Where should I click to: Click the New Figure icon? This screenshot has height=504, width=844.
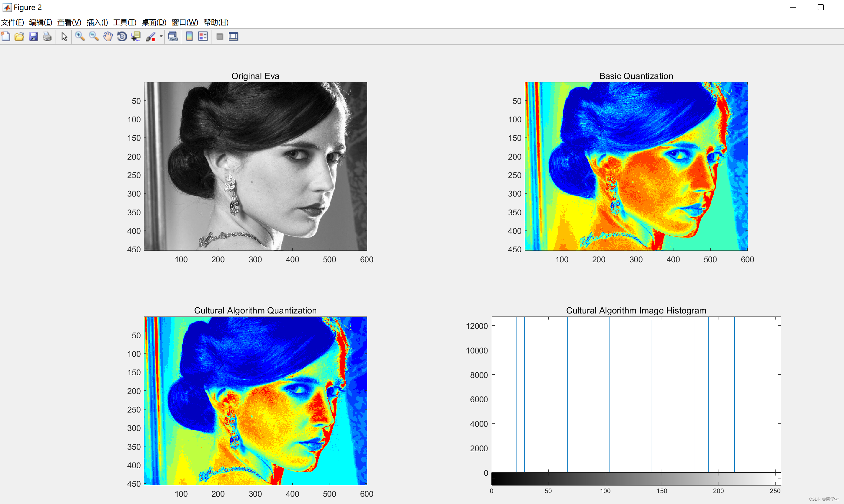pyautogui.click(x=6, y=36)
